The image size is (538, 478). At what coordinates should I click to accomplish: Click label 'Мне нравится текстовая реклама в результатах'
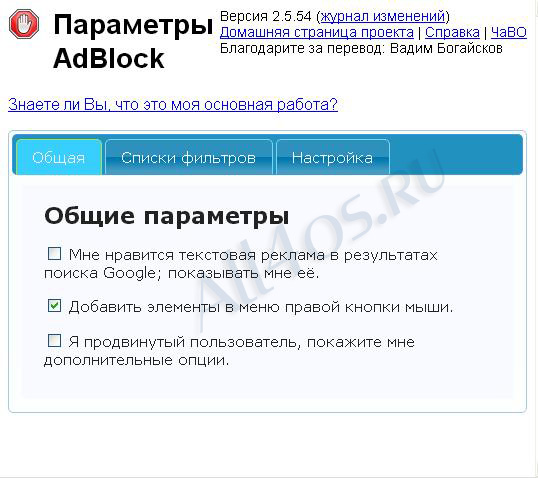(253, 255)
